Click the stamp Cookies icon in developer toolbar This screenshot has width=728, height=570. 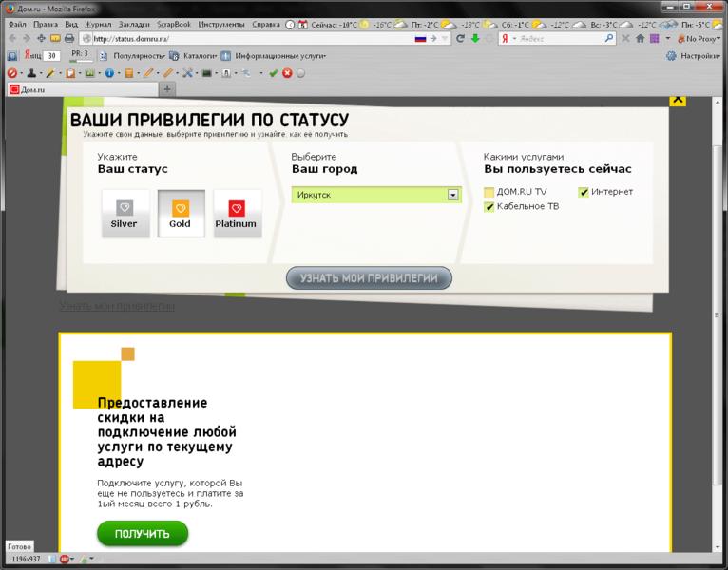point(31,73)
